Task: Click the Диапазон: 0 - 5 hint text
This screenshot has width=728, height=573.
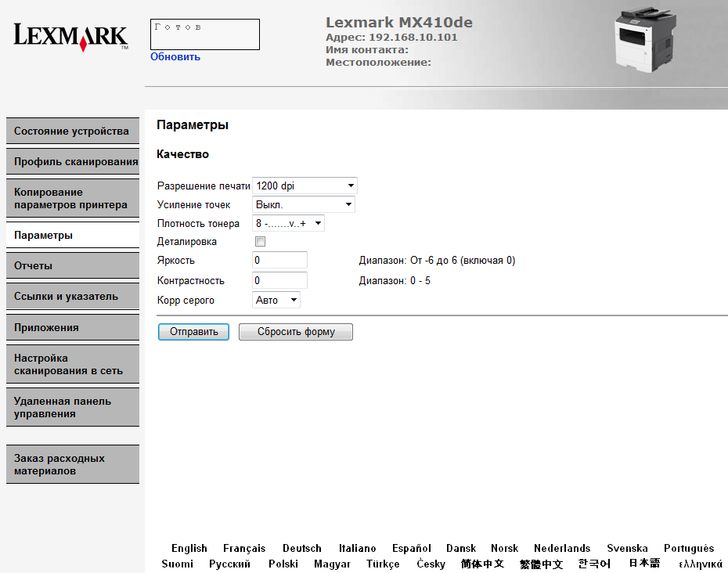Action: point(395,280)
